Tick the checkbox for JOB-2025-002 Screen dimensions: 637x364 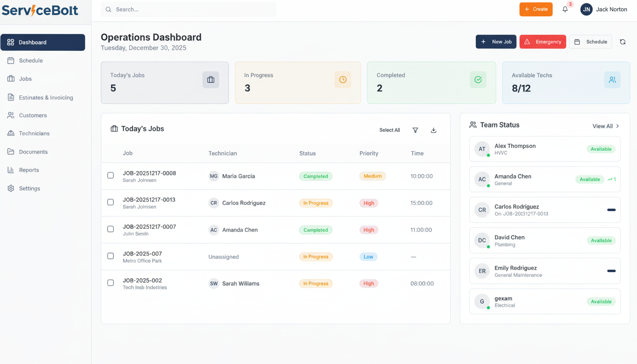110,283
